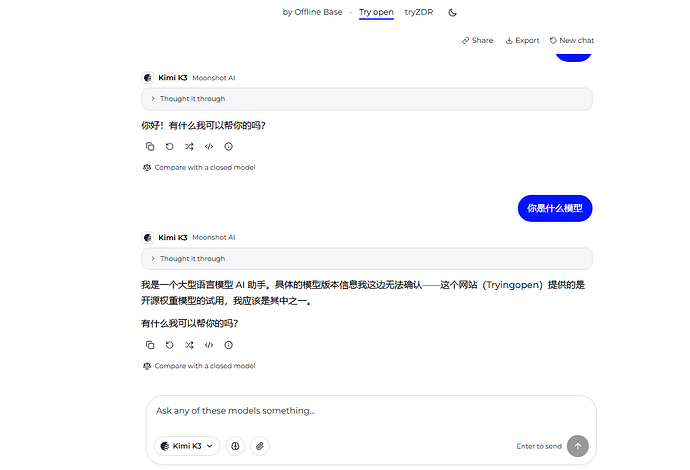Regenerate the 我是一个大型语言模型 response
The height and width of the screenshot is (470, 690).
169,345
